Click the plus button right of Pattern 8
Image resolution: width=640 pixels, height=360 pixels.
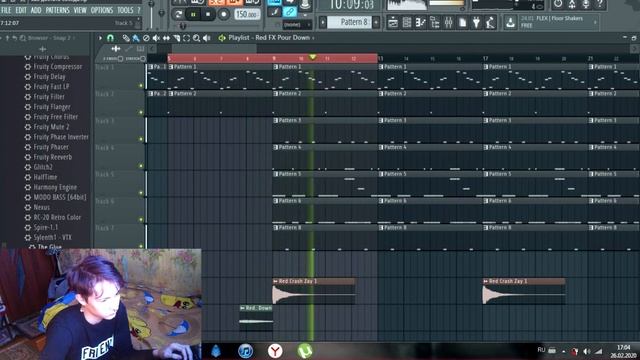click(376, 22)
